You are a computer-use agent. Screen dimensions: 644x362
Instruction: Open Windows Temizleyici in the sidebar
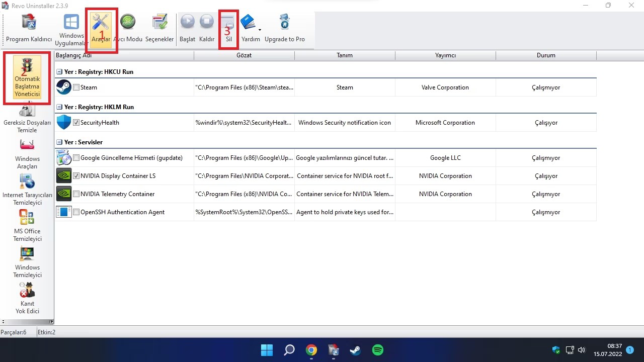pyautogui.click(x=27, y=262)
